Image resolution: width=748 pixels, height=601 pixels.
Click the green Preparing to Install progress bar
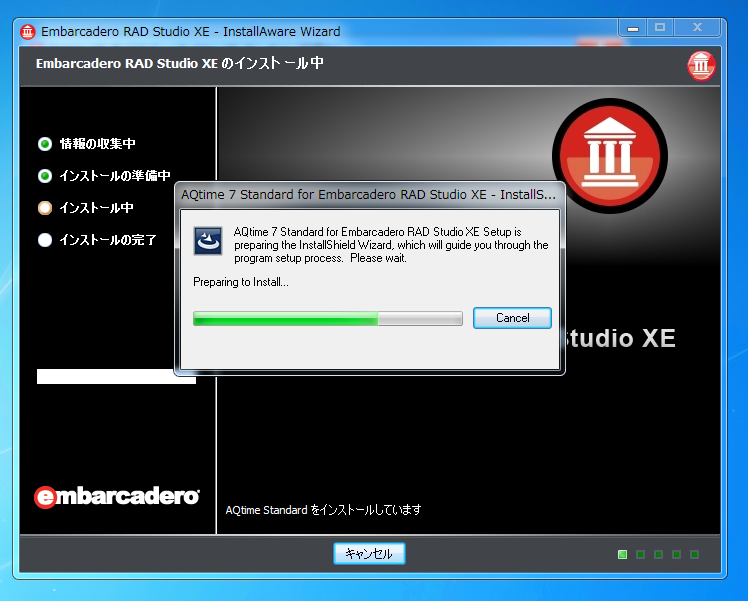coord(328,318)
